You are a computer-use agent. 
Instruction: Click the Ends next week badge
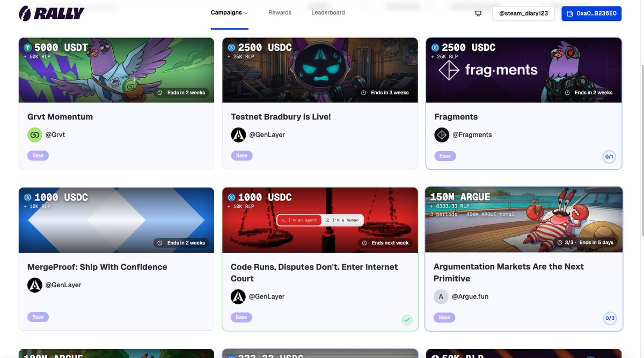385,243
